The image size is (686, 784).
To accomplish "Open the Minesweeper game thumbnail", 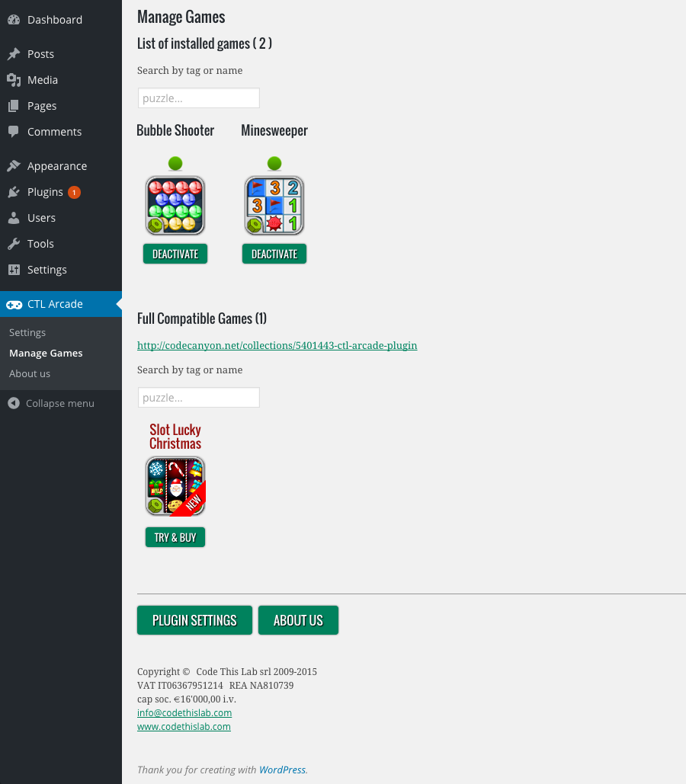I will pyautogui.click(x=274, y=206).
